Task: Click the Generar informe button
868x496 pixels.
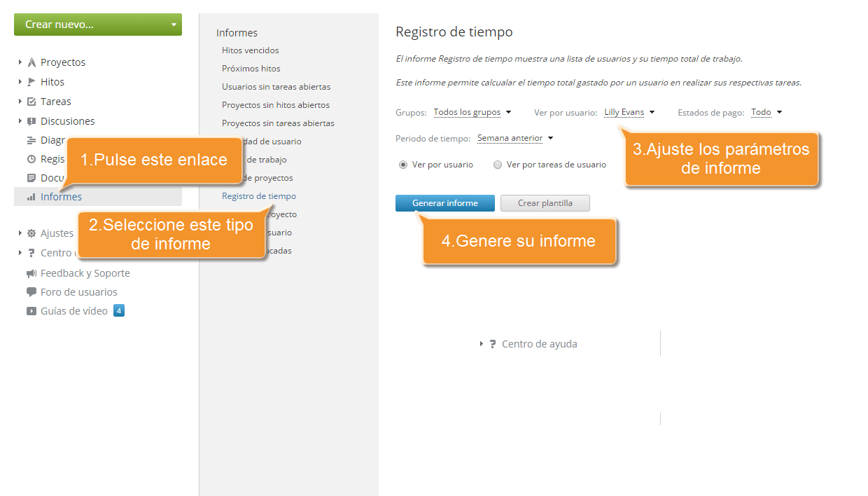Action: (445, 203)
